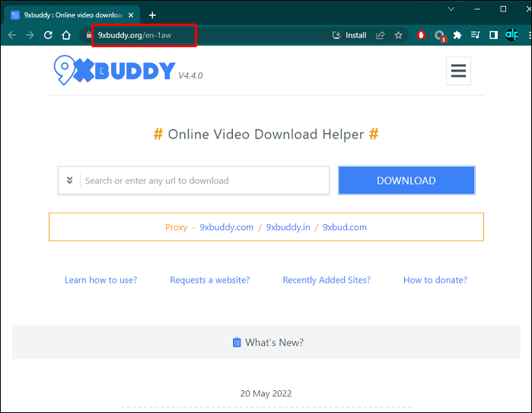Screen dimensions: 532x413
Task: Open the 9xbud.com proxy link
Action: click(344, 227)
